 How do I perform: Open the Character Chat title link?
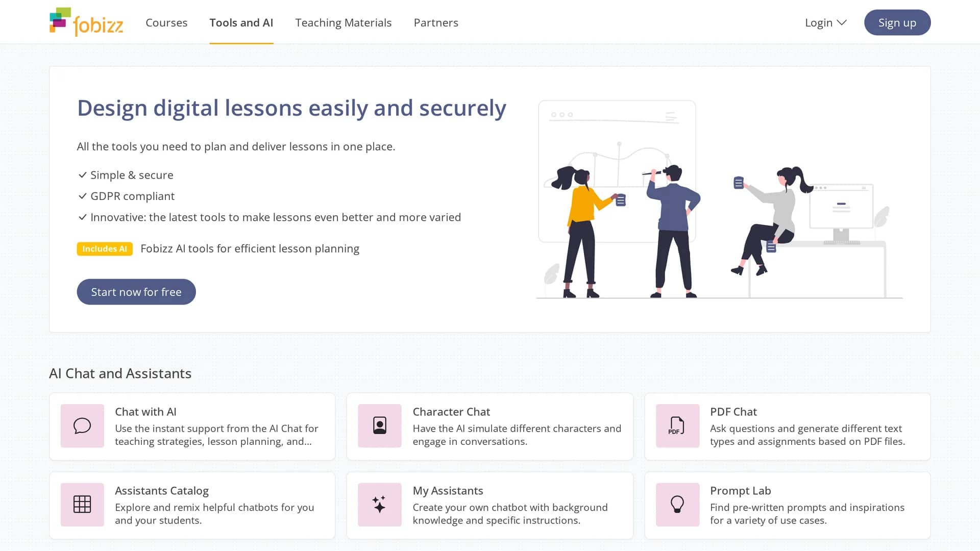coord(451,412)
